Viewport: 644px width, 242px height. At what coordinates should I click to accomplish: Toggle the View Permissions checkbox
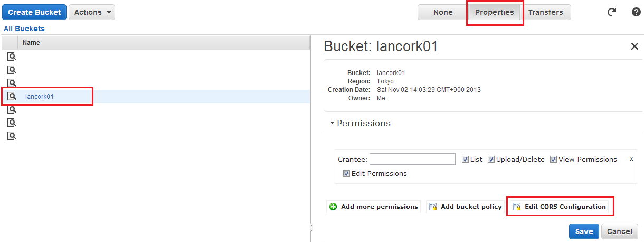[x=553, y=159]
